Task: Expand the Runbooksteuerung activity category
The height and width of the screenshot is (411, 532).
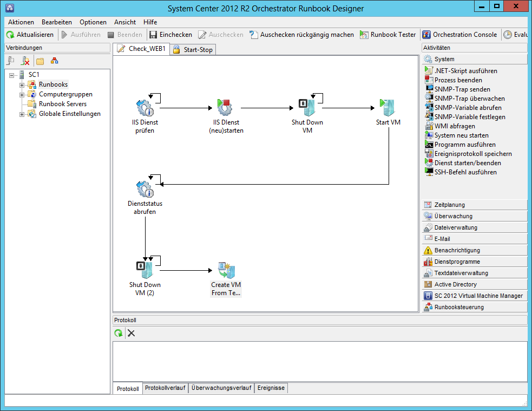Action: click(x=475, y=307)
